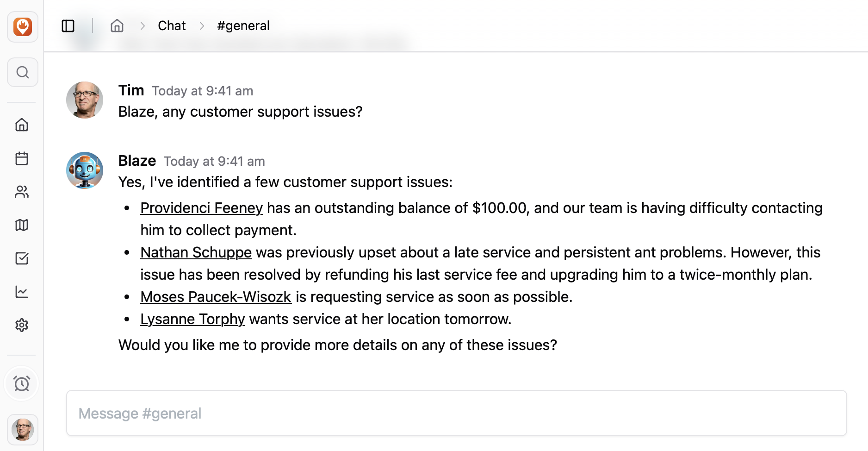Select the Chat breadcrumb item
This screenshot has width=868, height=451.
click(x=172, y=26)
